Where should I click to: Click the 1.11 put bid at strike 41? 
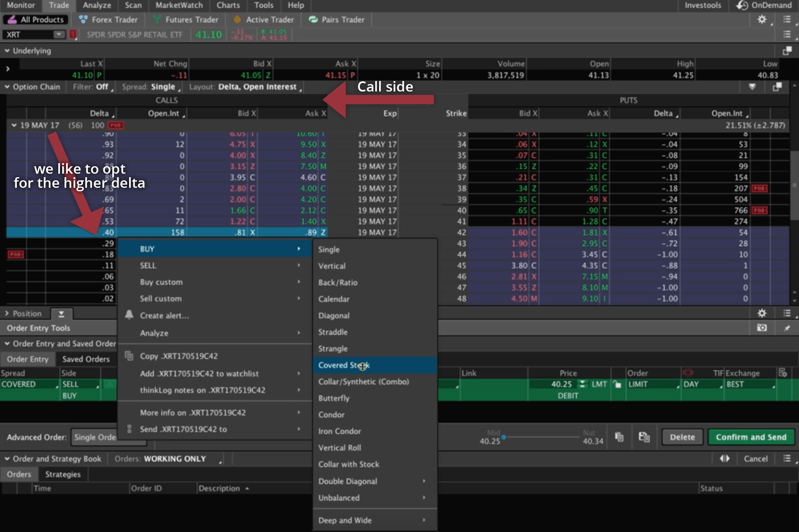pos(519,221)
